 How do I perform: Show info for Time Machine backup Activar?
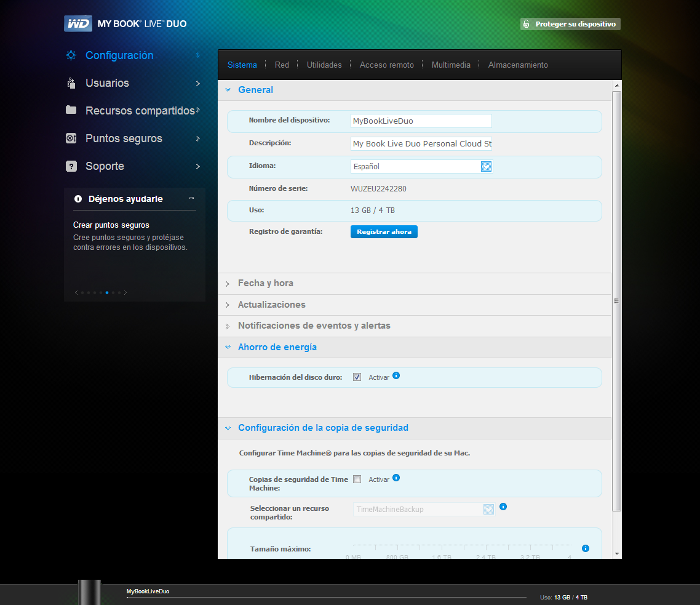point(396,478)
